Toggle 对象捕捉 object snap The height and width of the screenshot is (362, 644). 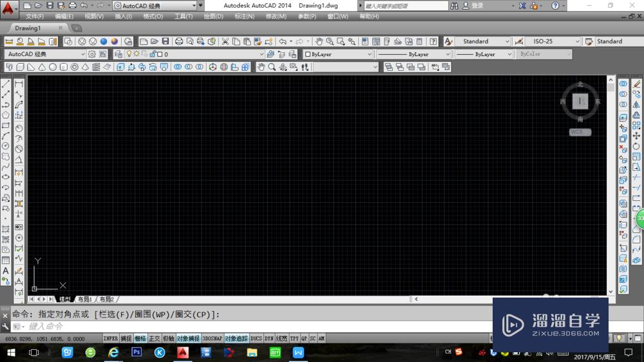[188, 339]
